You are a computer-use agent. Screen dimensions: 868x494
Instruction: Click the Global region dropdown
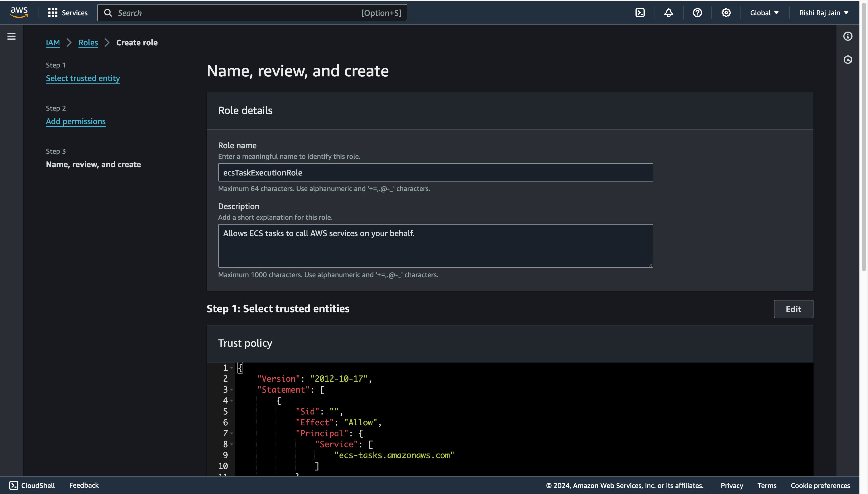click(764, 13)
